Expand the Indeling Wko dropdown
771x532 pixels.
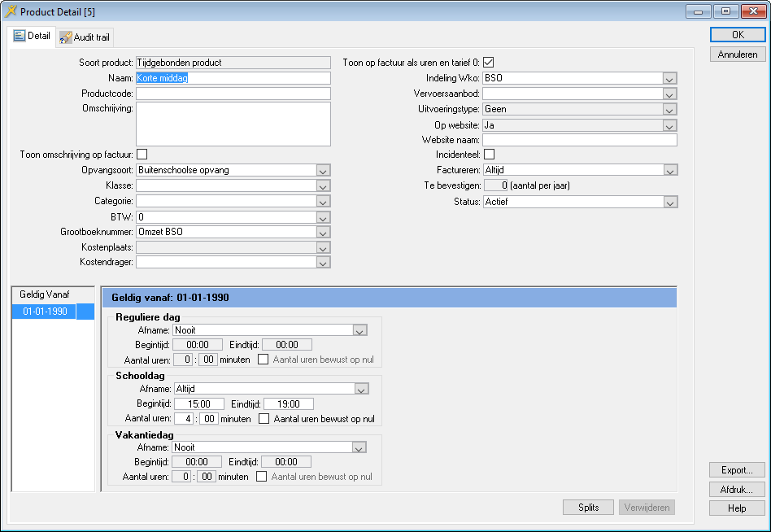click(669, 79)
